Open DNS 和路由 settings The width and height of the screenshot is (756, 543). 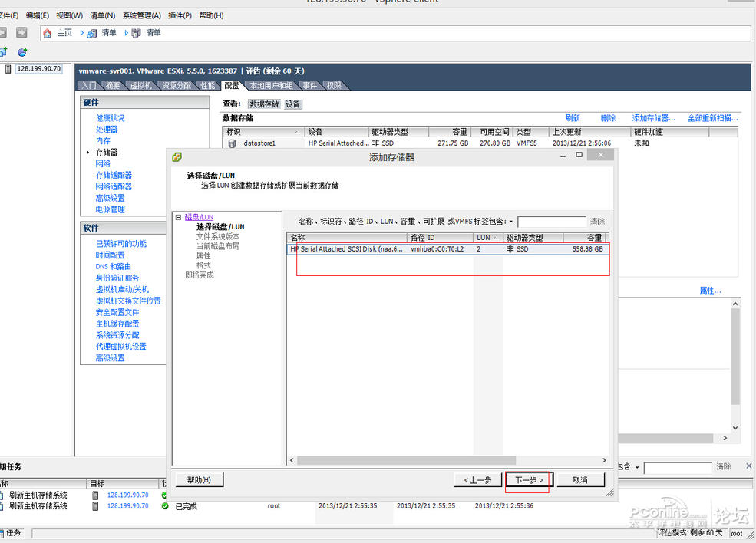tap(114, 266)
